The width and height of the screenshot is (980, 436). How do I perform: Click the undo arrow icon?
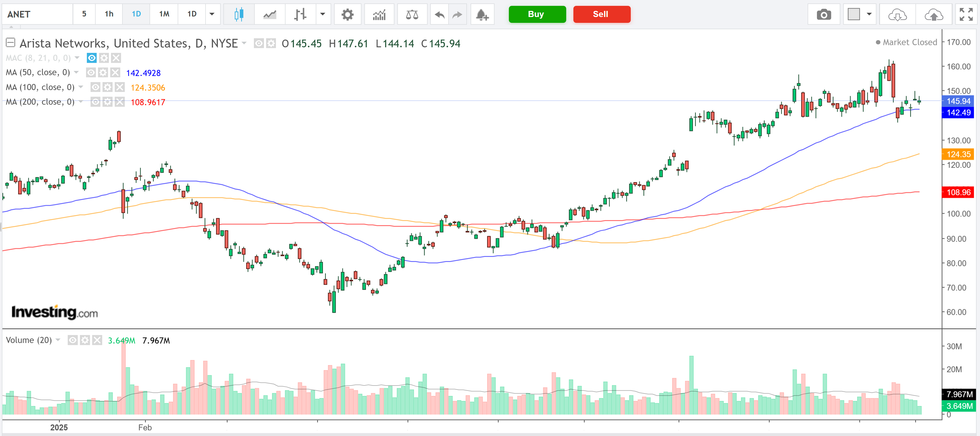(439, 14)
